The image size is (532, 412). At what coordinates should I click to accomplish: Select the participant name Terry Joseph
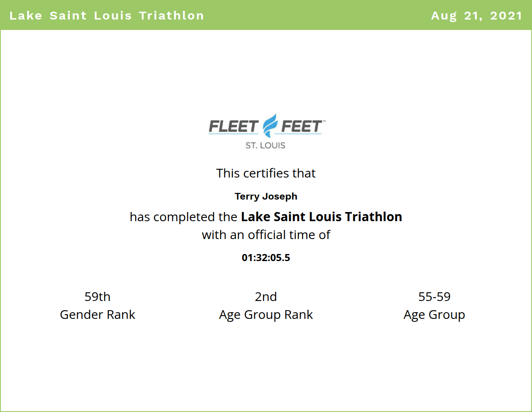point(266,196)
